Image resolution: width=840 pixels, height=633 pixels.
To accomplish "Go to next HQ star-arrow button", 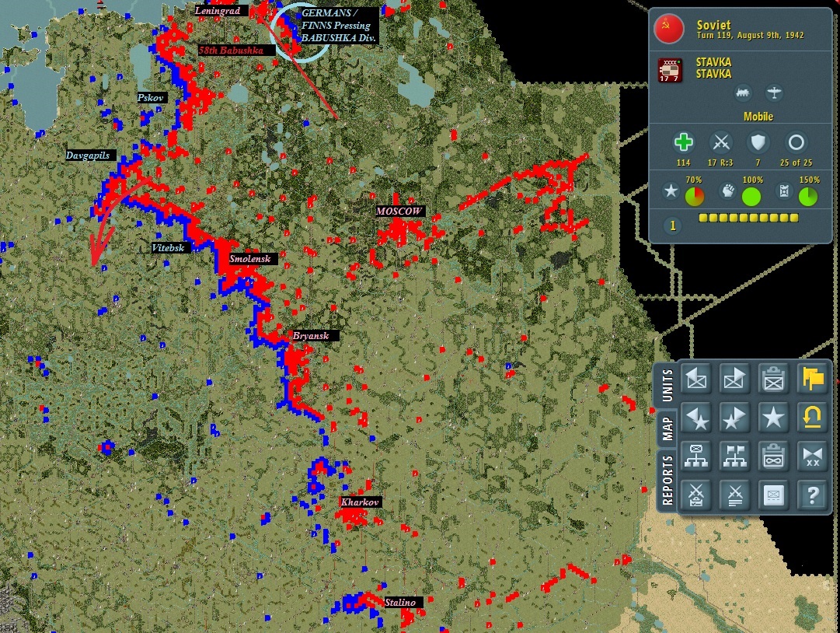I will tap(734, 418).
